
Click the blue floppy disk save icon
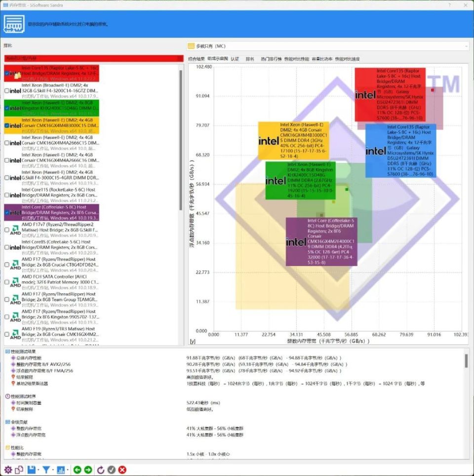point(31,470)
